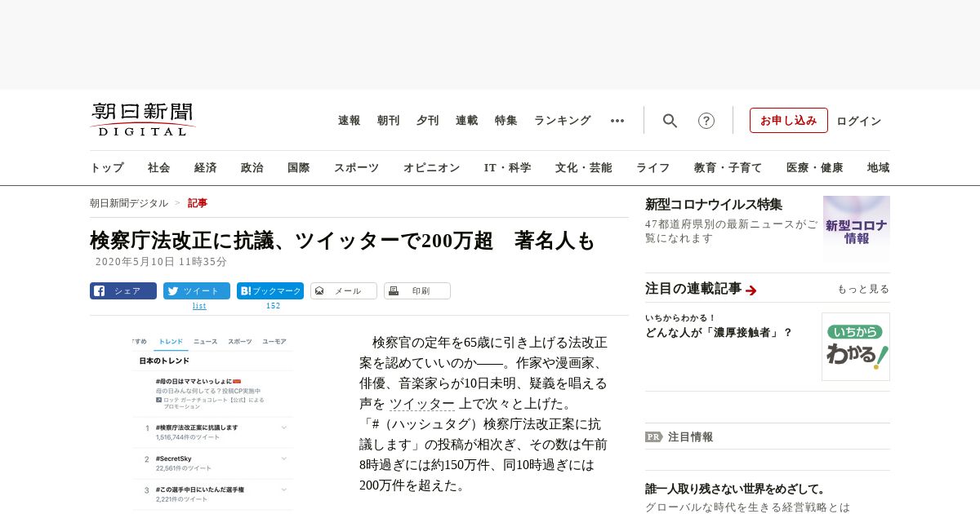Open the Twitter trends screenshot image
Image resolution: width=980 pixels, height=514 pixels.
[x=212, y=423]
